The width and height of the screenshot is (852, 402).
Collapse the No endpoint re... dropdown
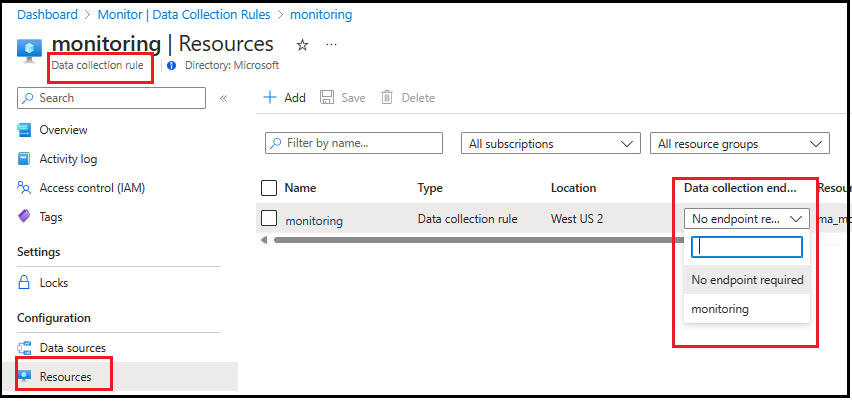(x=747, y=219)
